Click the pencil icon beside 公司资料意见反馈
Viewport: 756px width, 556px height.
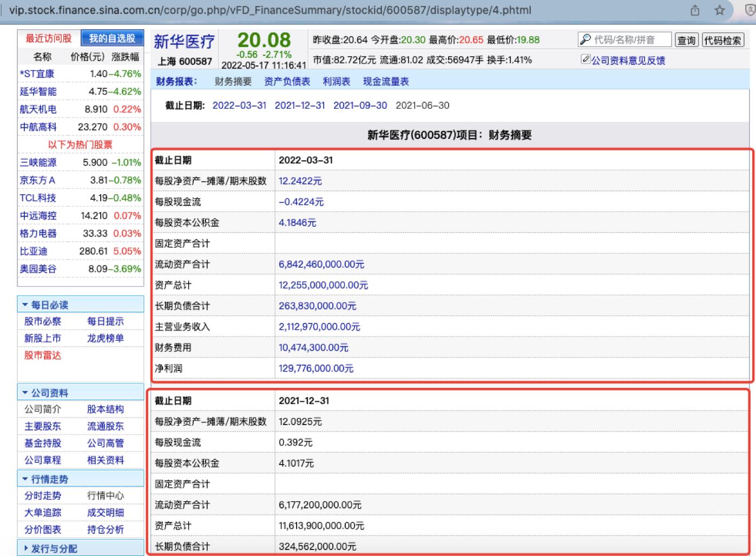tap(586, 59)
